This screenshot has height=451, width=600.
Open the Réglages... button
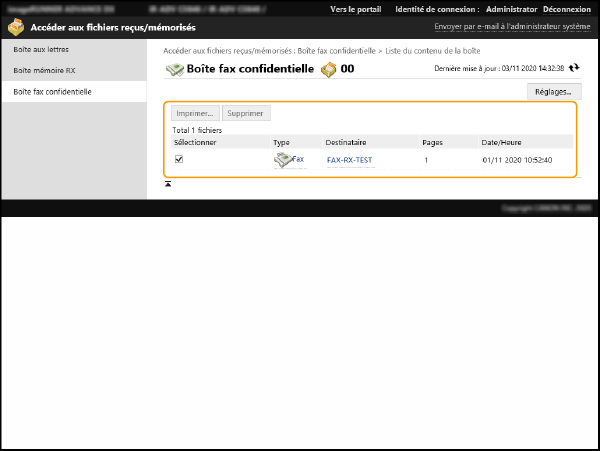(553, 92)
